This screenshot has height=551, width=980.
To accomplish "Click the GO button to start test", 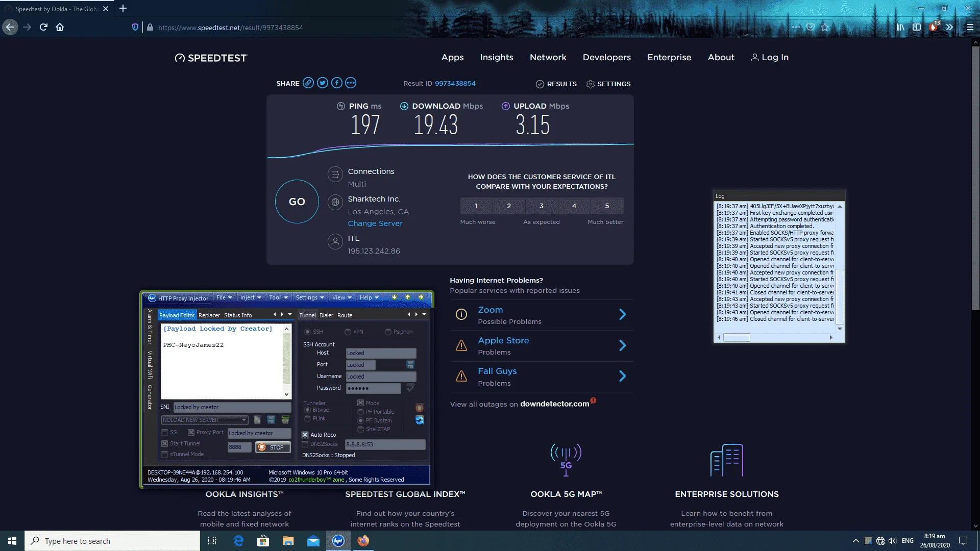I will [x=297, y=202].
